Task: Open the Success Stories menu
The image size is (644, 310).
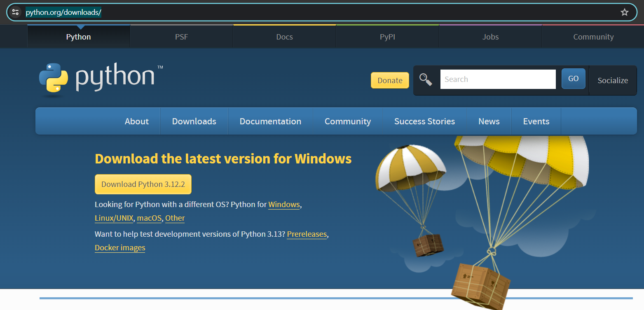Action: point(425,121)
